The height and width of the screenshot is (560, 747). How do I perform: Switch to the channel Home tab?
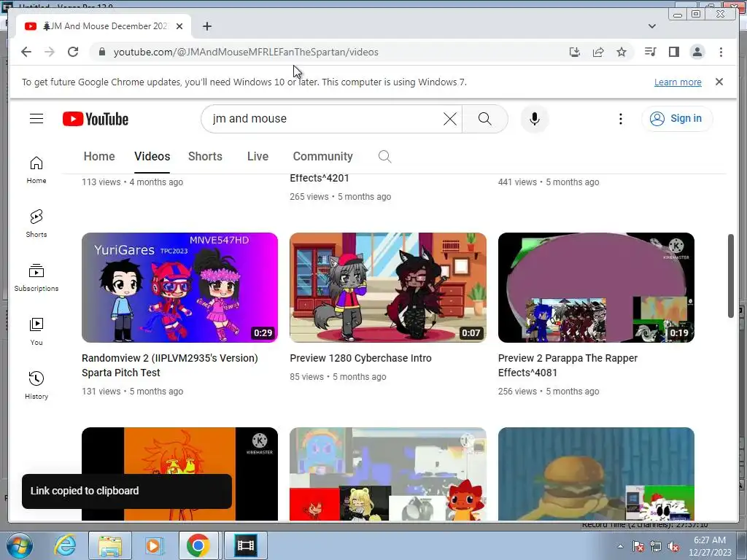99,156
